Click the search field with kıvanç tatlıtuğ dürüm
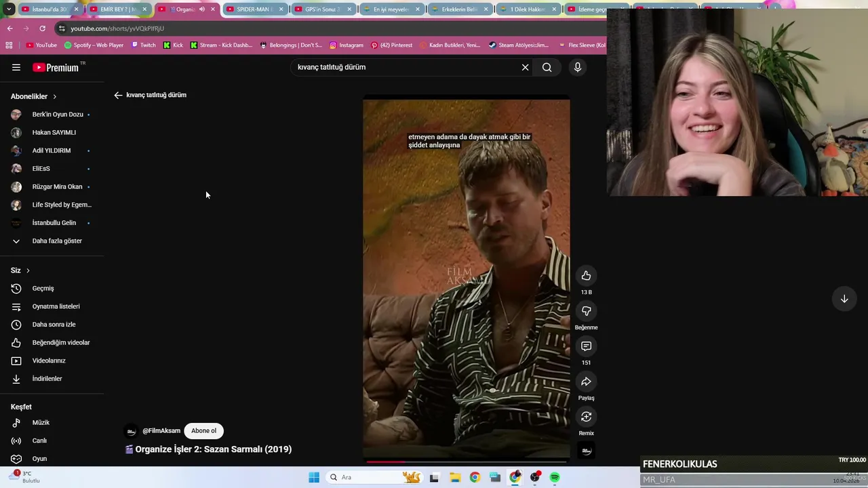 point(407,67)
